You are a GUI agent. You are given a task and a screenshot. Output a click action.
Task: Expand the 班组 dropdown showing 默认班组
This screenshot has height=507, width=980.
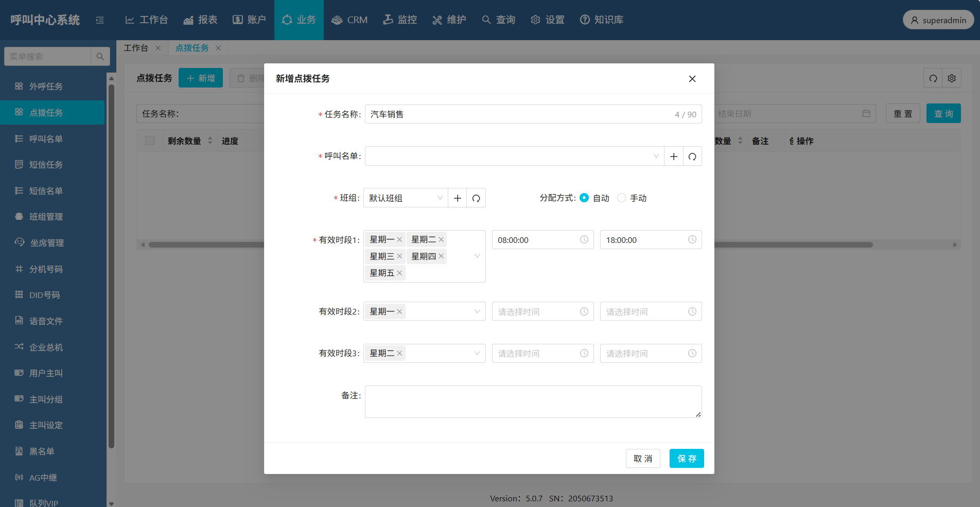pos(406,198)
